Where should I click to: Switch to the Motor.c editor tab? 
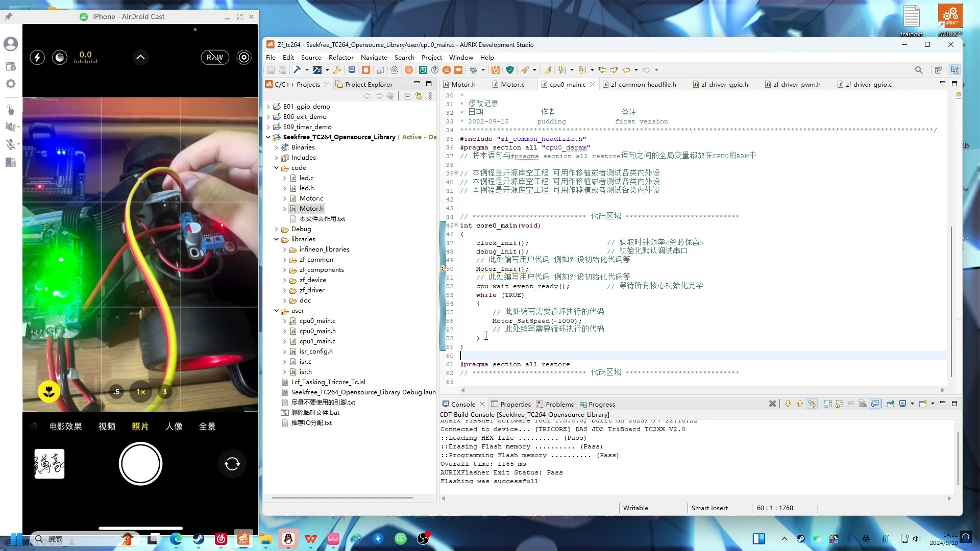[x=512, y=84]
